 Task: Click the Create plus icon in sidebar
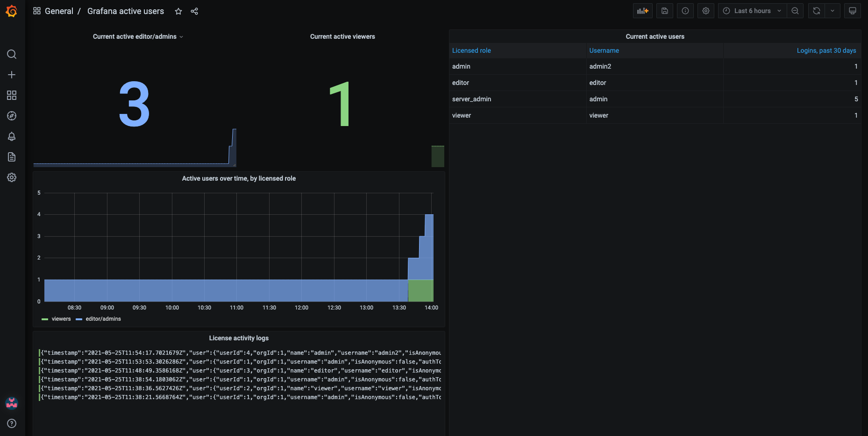tap(12, 75)
